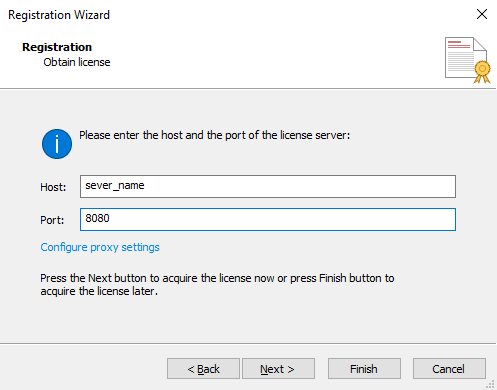497x390 pixels.
Task: Click the 'Registration' heading text
Action: click(x=57, y=47)
